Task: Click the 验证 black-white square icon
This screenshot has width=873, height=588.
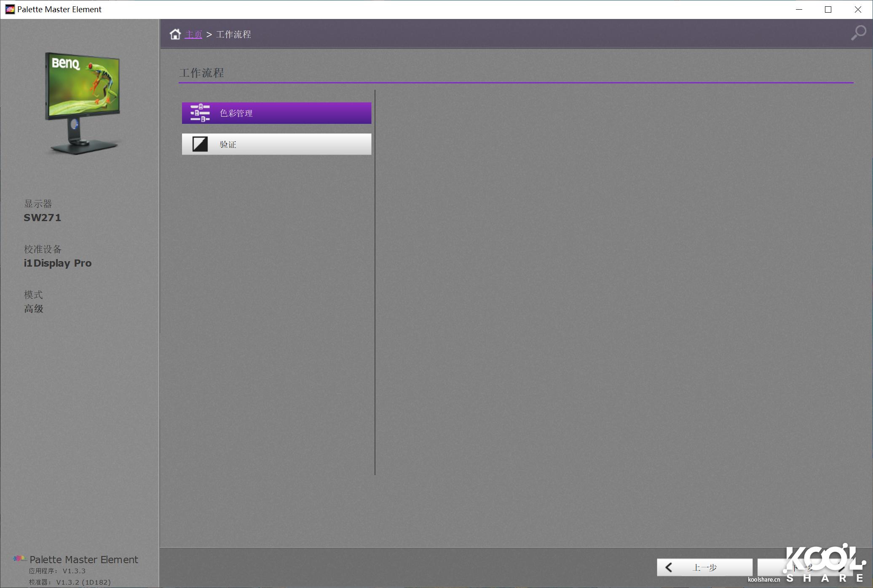Action: pos(200,144)
